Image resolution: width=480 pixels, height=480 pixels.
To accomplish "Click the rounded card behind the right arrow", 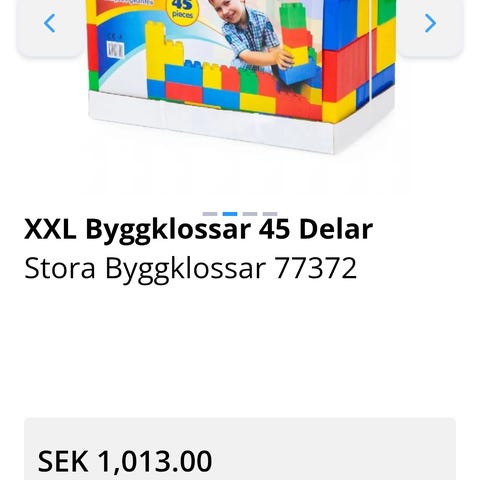I will click(x=430, y=27).
